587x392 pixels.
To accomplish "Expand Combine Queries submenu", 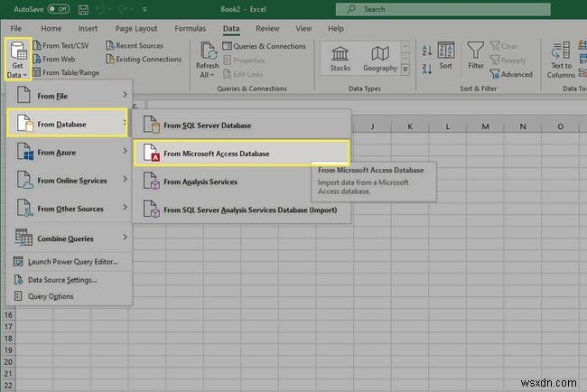I will (69, 238).
